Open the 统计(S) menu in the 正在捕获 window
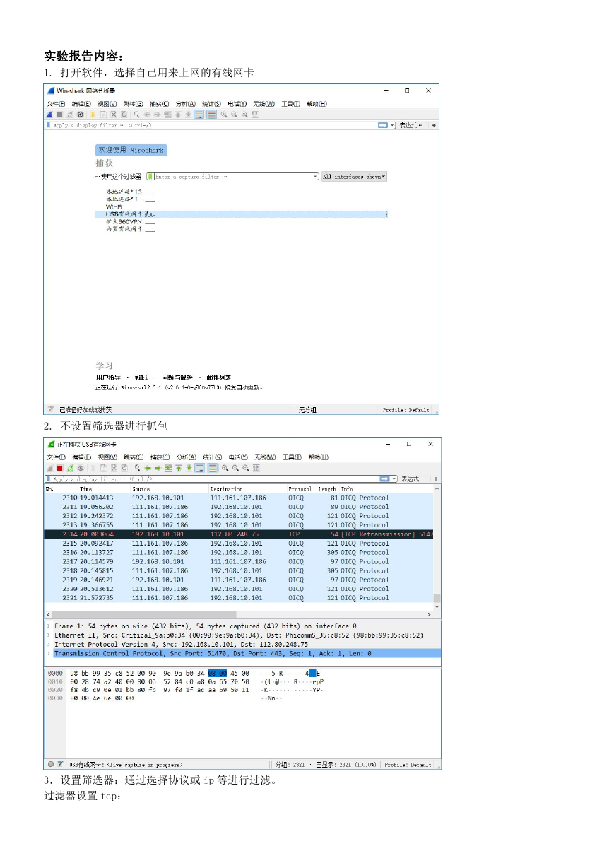 212,457
